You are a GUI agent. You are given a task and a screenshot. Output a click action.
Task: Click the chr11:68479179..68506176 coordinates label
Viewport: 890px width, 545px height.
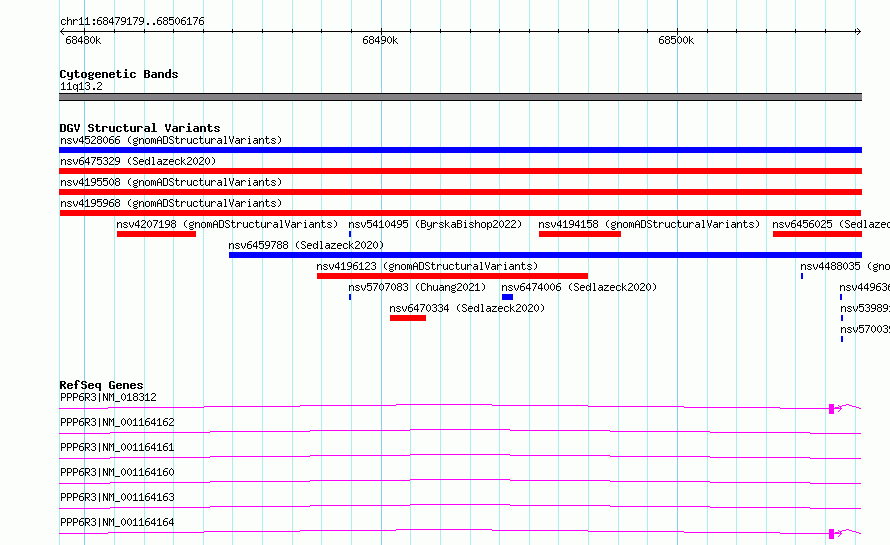[x=132, y=21]
